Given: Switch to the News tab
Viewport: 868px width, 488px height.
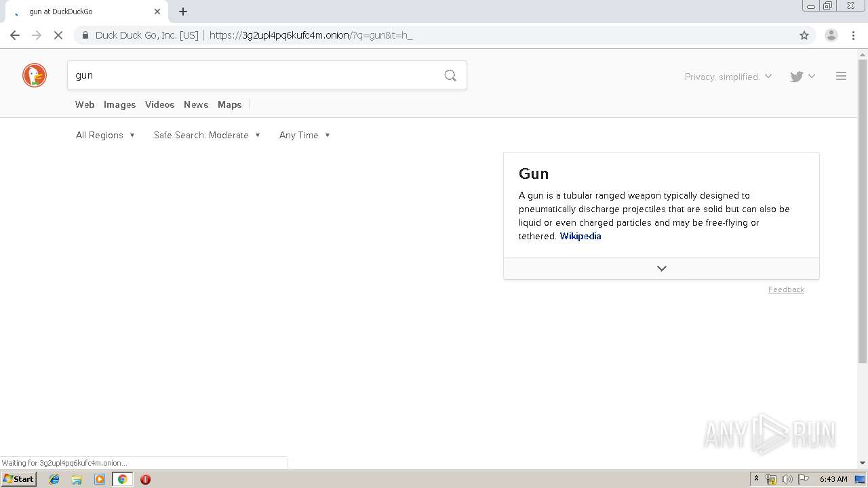Looking at the screenshot, I should coord(196,104).
